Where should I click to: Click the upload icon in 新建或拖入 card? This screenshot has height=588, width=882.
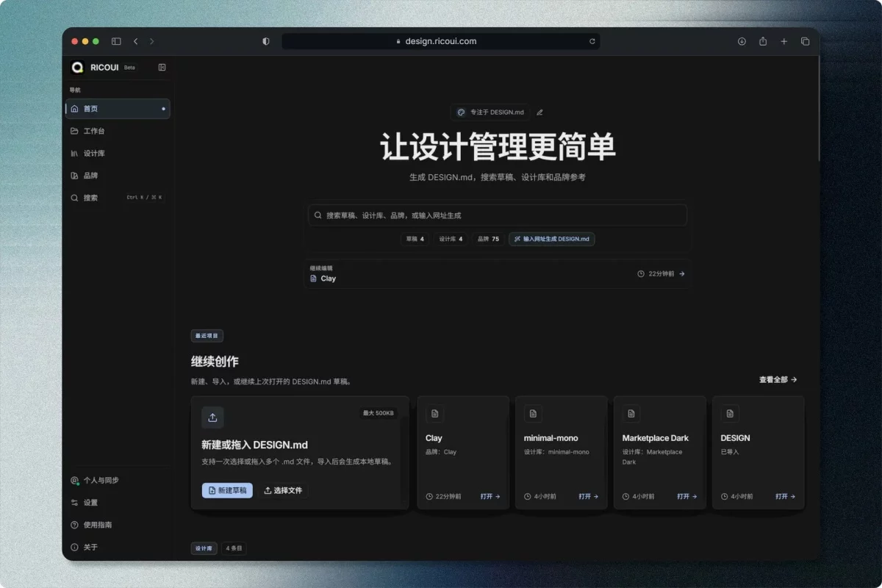(212, 417)
